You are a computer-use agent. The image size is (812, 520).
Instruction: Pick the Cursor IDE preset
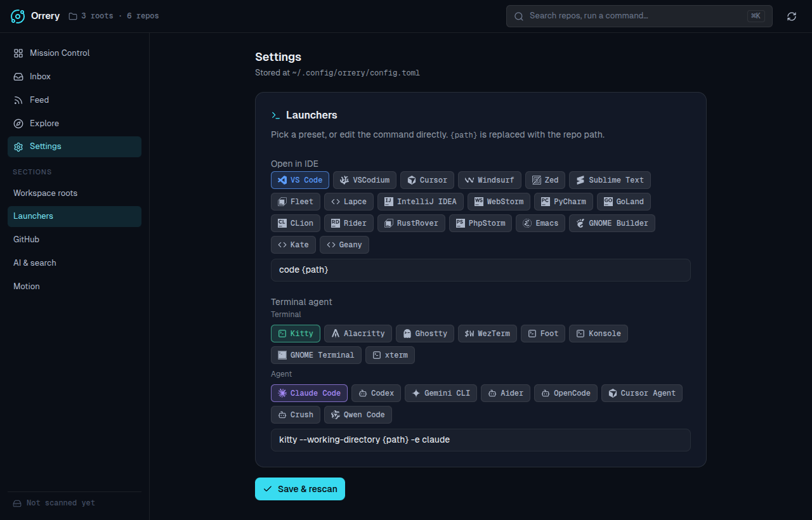(x=428, y=180)
